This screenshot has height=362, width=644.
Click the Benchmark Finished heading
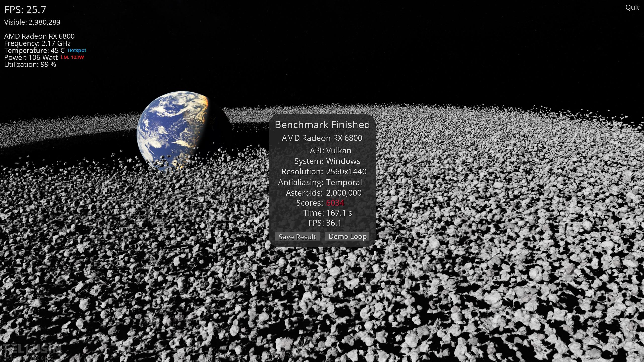pos(322,125)
